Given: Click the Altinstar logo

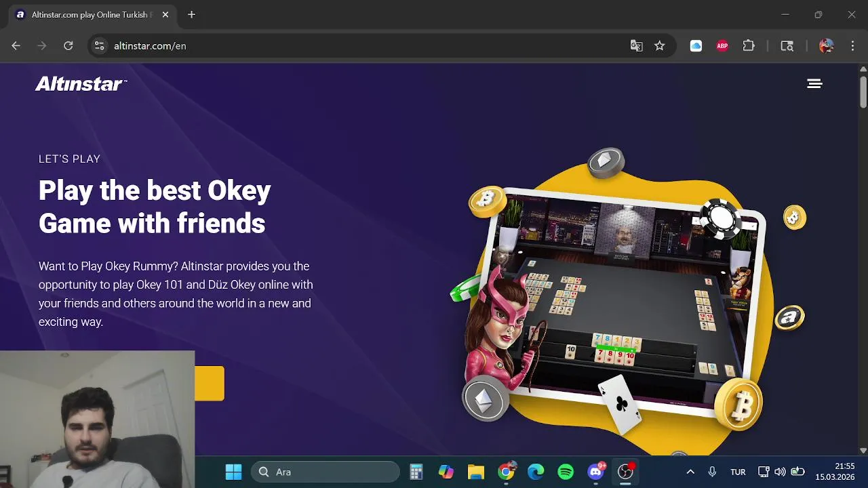Looking at the screenshot, I should click(81, 83).
